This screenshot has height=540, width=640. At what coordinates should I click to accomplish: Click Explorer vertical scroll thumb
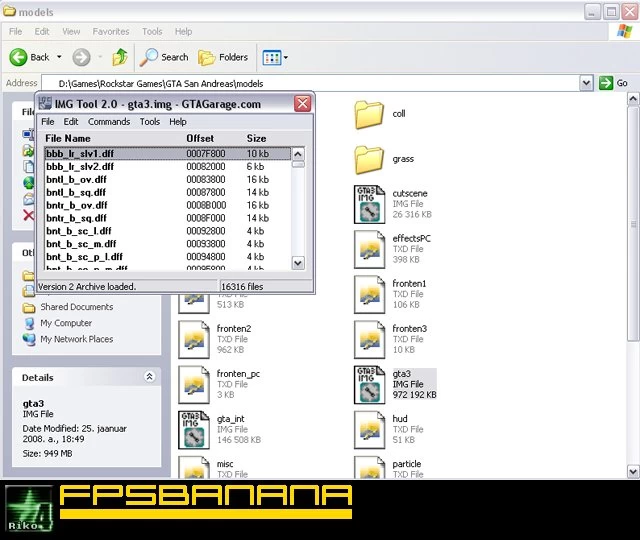(x=633, y=224)
